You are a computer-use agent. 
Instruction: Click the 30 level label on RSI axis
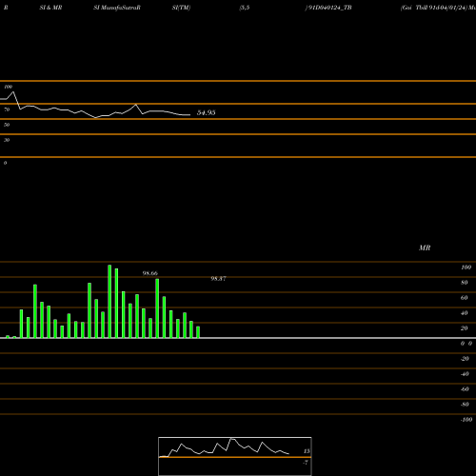pos(7,140)
